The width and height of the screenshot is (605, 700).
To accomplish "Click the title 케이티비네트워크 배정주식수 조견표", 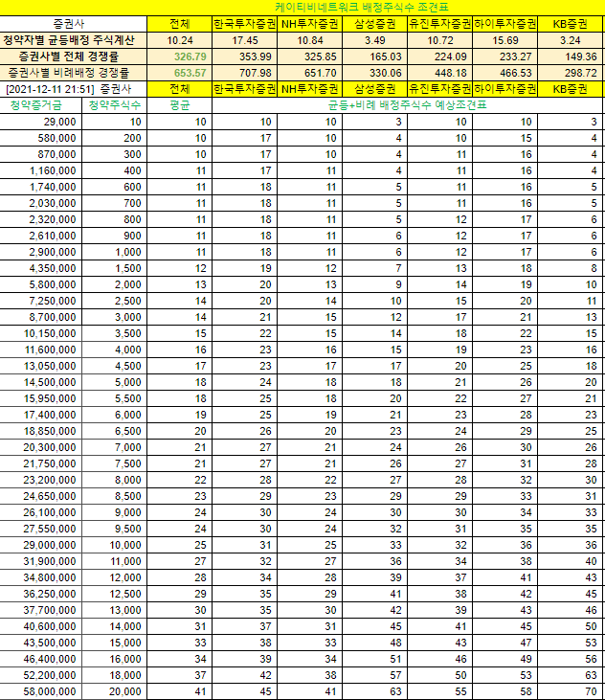I will [362, 7].
